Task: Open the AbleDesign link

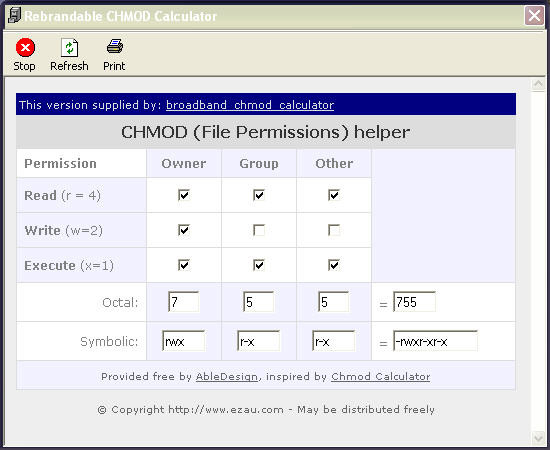Action: [x=227, y=377]
